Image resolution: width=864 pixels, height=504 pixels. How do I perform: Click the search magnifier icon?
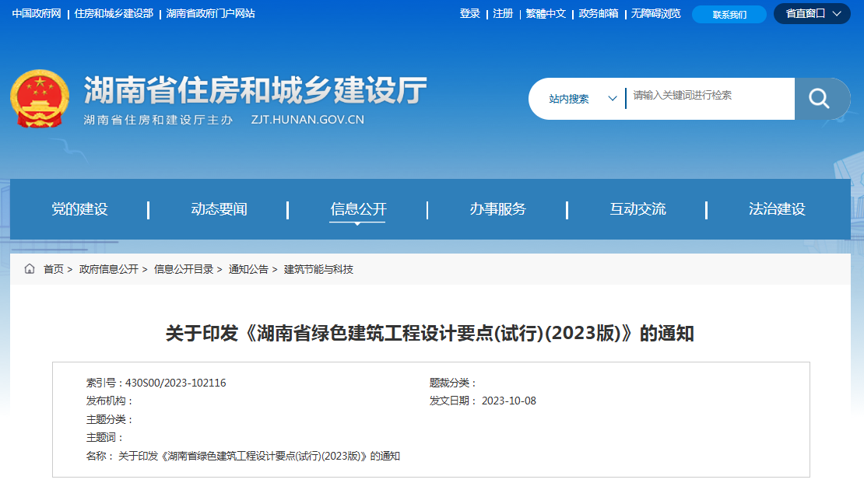click(x=820, y=98)
